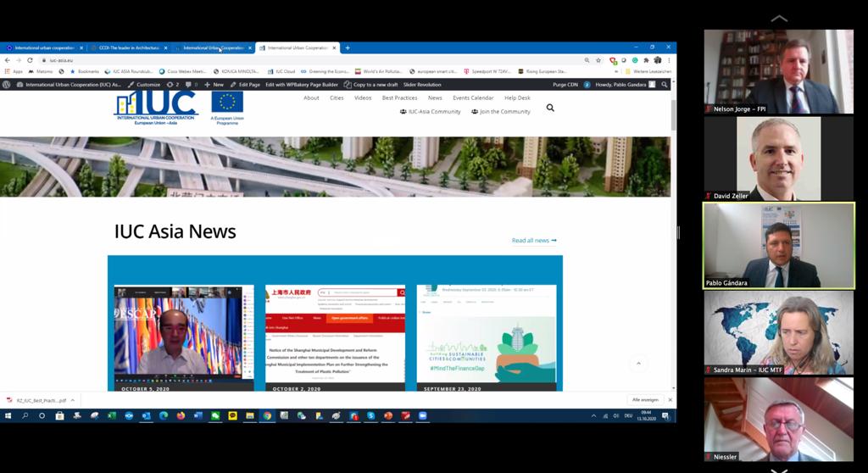Viewport: 868px width, 473px height.
Task: Click the scroll-to-top arrow circle
Action: [x=638, y=364]
